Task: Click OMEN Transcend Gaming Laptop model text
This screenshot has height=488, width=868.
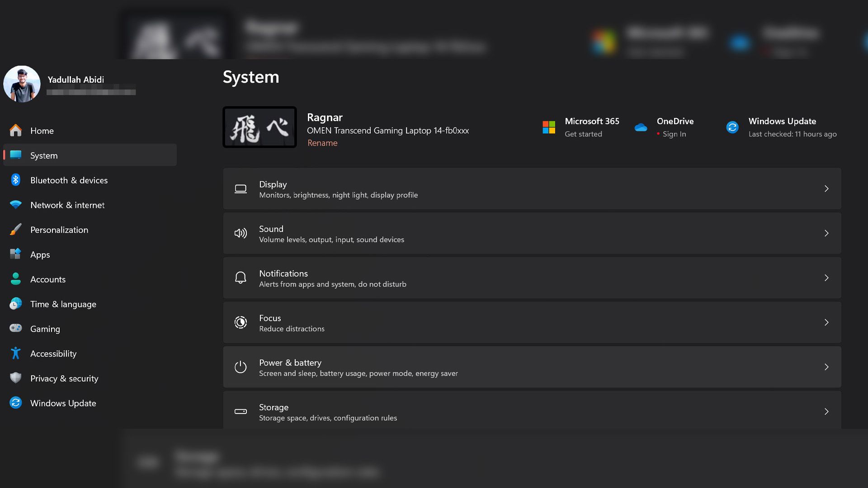Action: pyautogui.click(x=388, y=131)
